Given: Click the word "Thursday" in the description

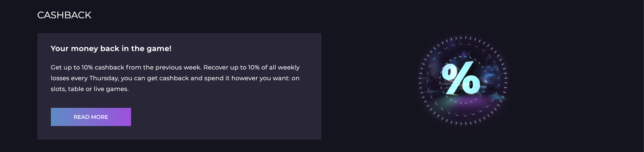Looking at the screenshot, I should tap(104, 78).
